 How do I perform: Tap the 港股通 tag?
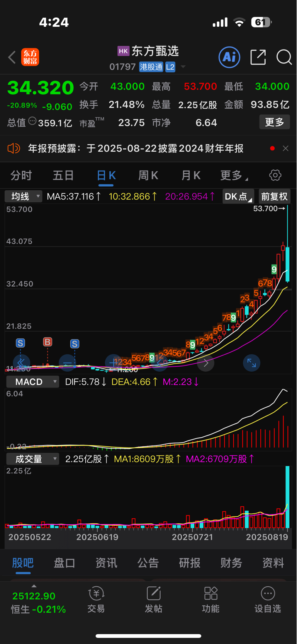(x=151, y=67)
